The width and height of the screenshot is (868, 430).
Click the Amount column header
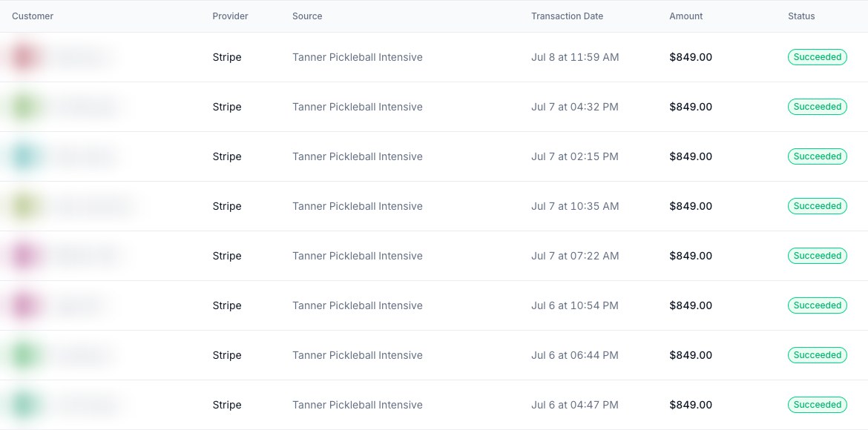pyautogui.click(x=686, y=16)
